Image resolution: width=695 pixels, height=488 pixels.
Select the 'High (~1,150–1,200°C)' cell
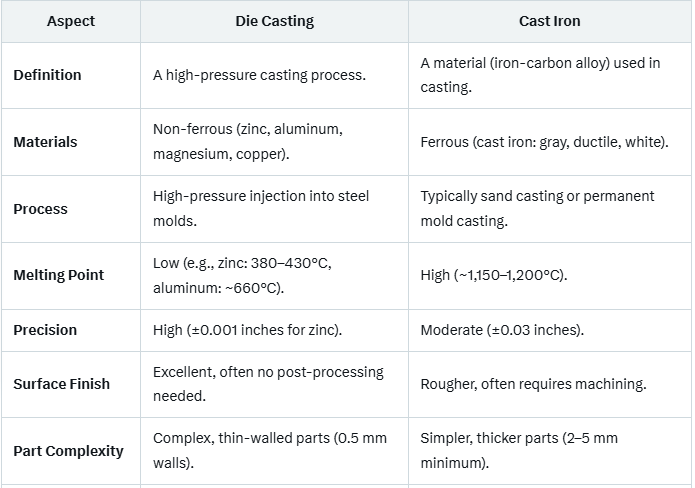[494, 275]
